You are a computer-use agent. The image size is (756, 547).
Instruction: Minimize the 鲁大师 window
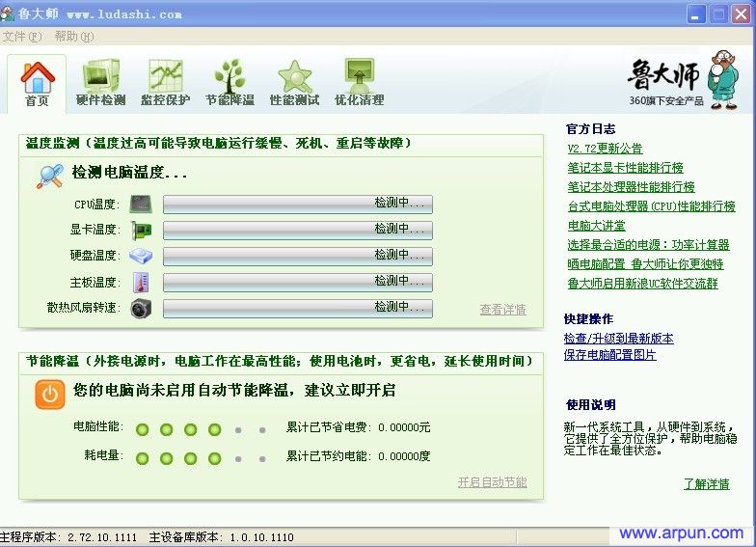tap(696, 14)
